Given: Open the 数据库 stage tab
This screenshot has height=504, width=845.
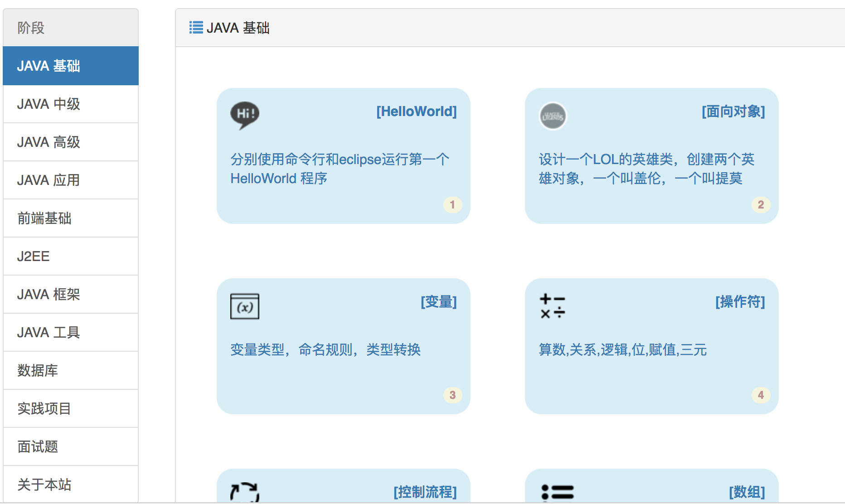Looking at the screenshot, I should (37, 370).
